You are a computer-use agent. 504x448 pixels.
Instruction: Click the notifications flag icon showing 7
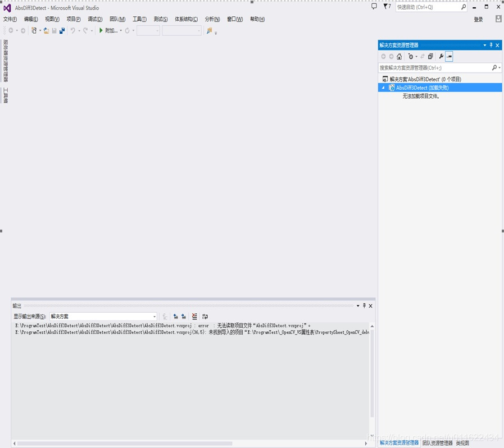[x=387, y=6]
